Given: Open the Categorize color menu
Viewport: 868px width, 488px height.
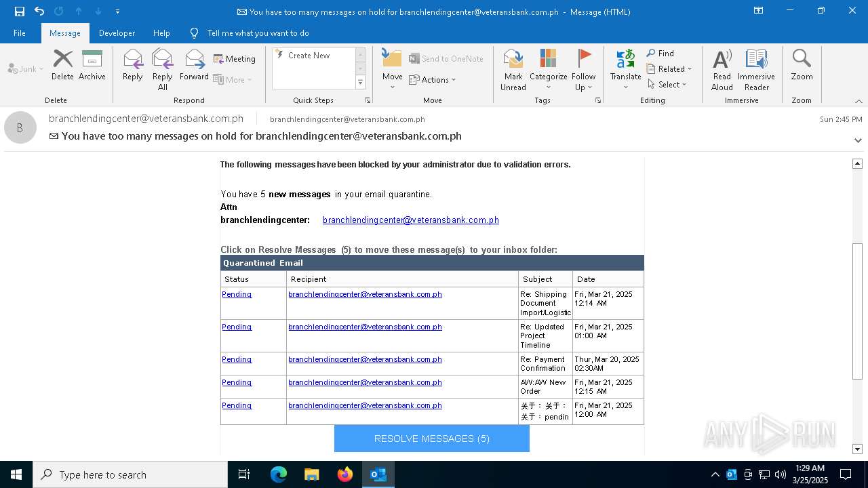Looking at the screenshot, I should point(549,70).
